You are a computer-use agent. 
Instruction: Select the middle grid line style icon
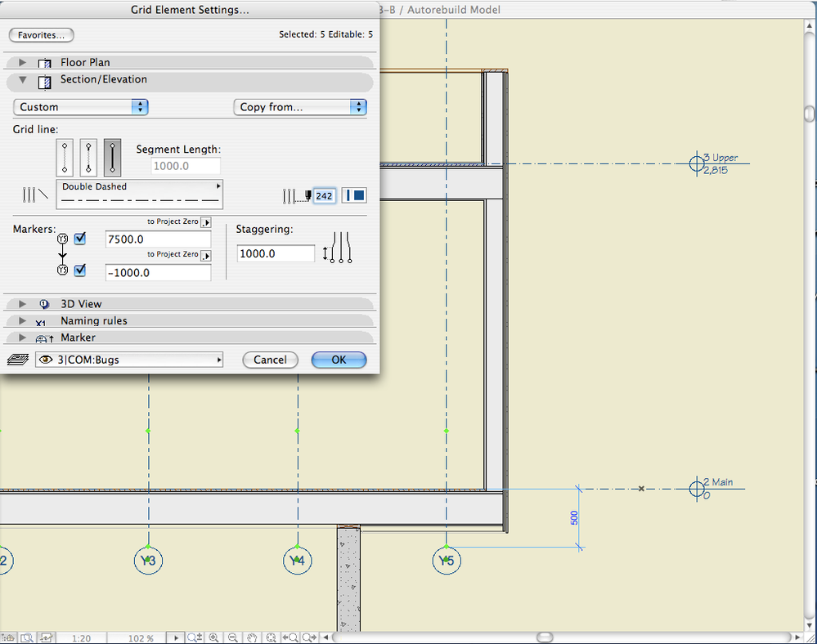88,157
